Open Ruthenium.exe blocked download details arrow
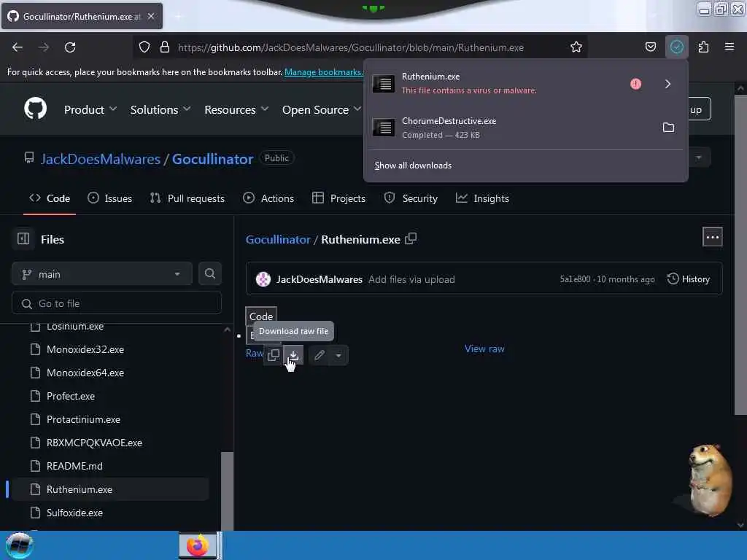This screenshot has height=560, width=747. [x=667, y=84]
